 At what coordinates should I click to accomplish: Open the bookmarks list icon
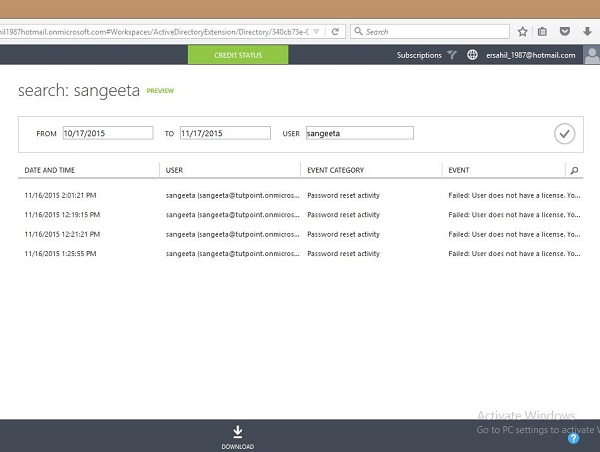click(x=542, y=32)
